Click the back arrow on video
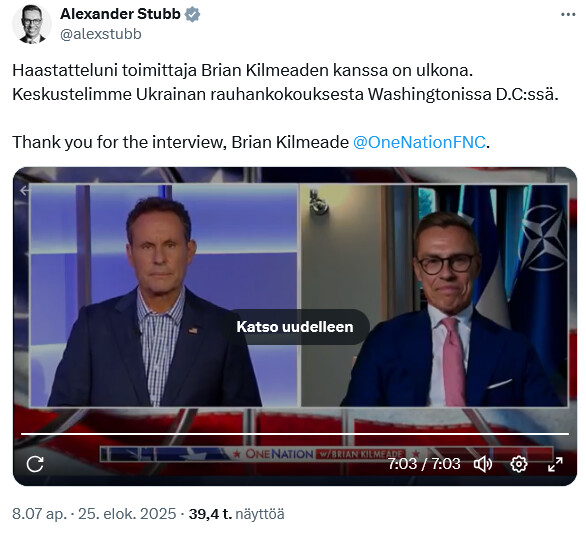The height and width of the screenshot is (537, 586). (x=25, y=191)
